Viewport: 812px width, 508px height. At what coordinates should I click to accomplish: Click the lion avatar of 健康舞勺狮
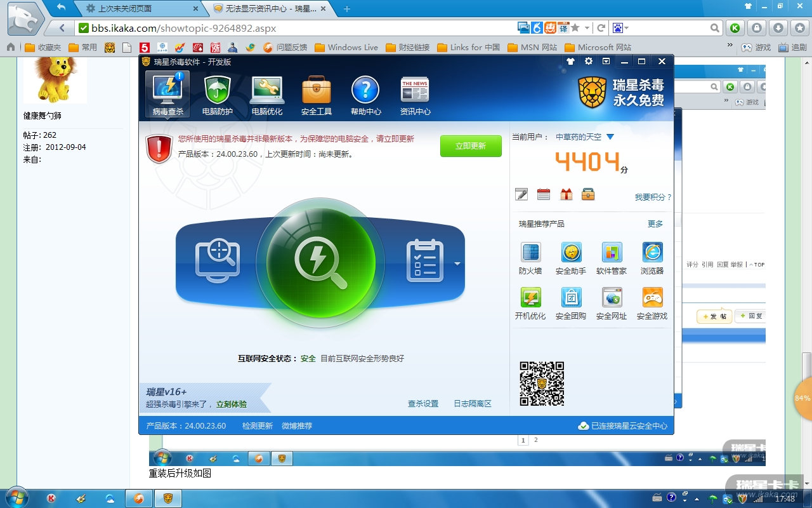pos(55,79)
